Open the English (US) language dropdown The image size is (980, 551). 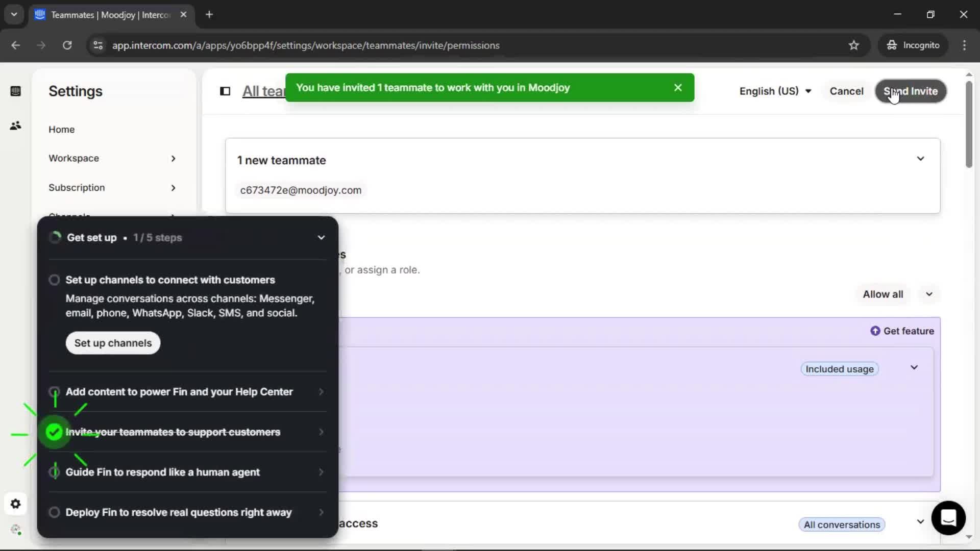775,91
